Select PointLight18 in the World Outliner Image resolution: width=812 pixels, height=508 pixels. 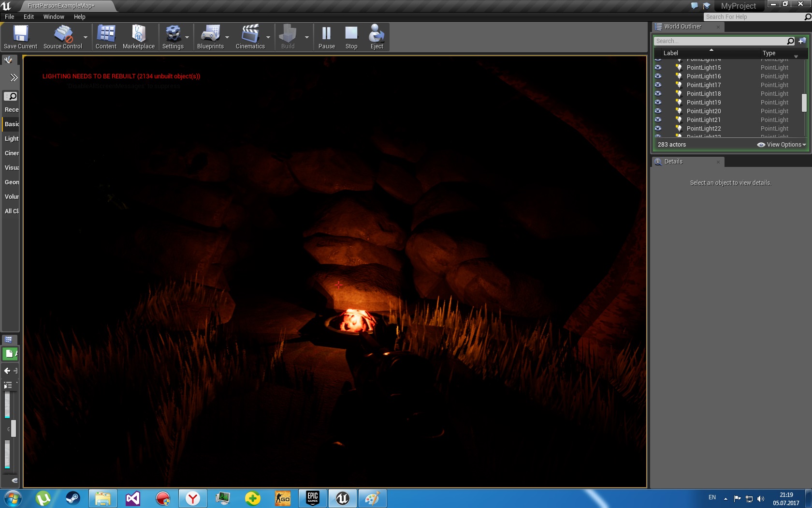tap(703, 94)
